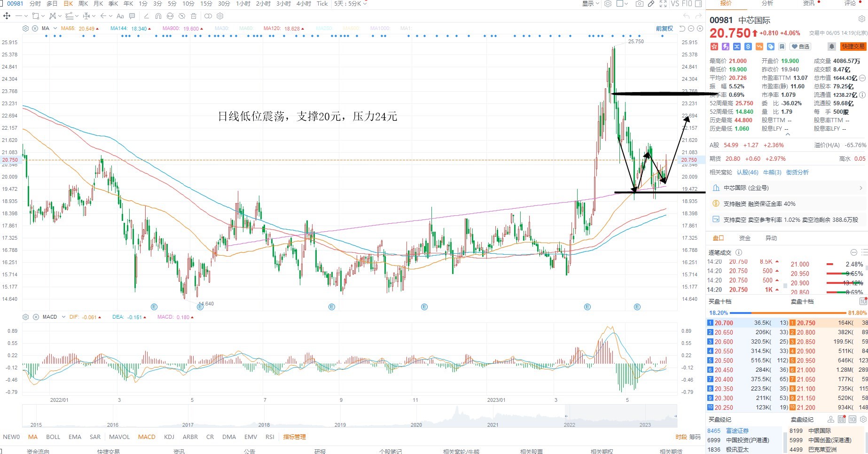Click the price alert bell icon
868x454 pixels.
point(831,47)
